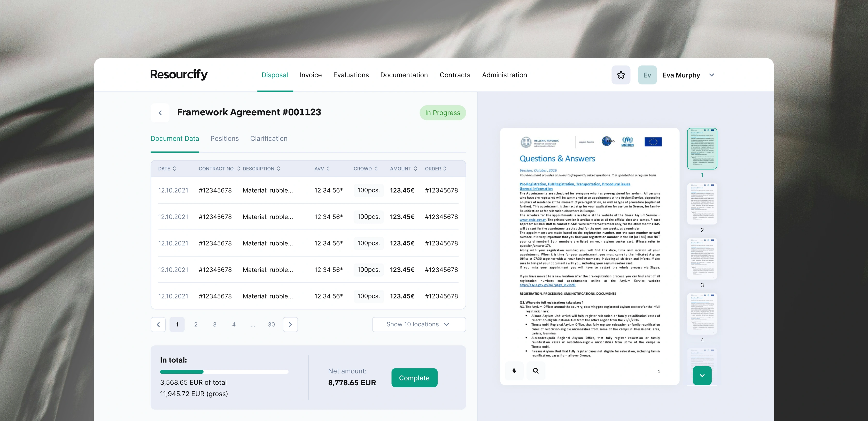Switch to the Document Data tab
The height and width of the screenshot is (421, 868).
(x=175, y=139)
